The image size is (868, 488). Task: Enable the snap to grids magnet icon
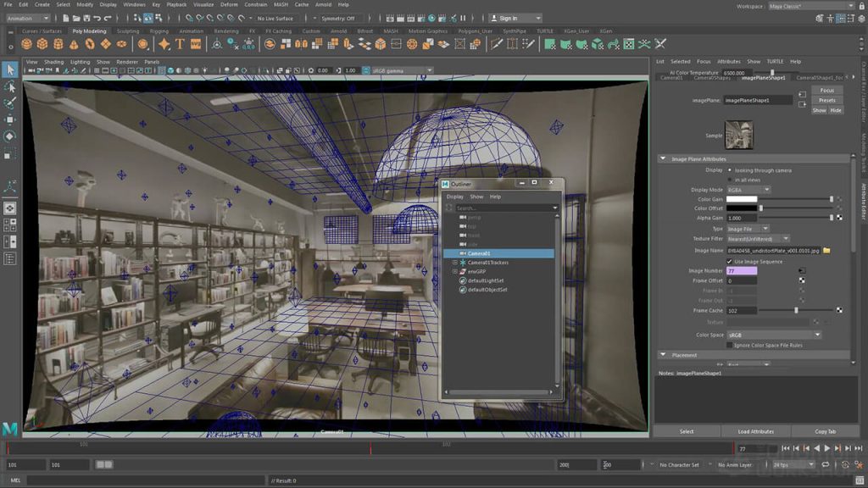[189, 19]
